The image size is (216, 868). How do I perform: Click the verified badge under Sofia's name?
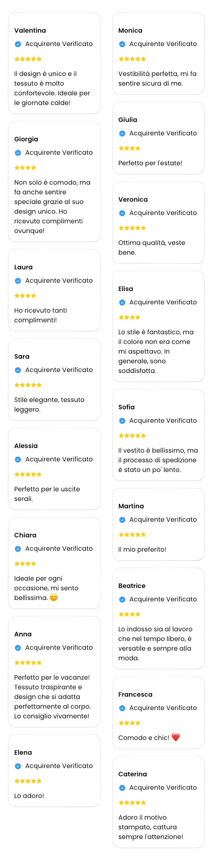tap(122, 421)
